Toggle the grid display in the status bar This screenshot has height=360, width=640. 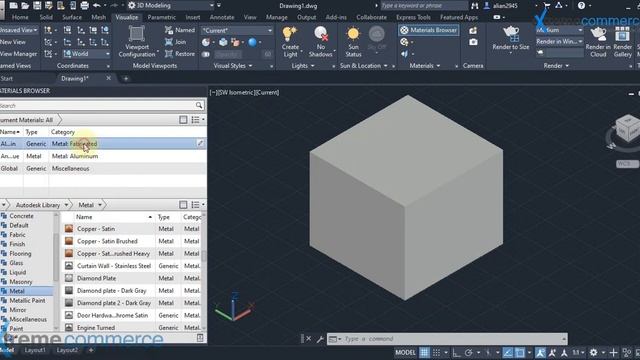(424, 352)
